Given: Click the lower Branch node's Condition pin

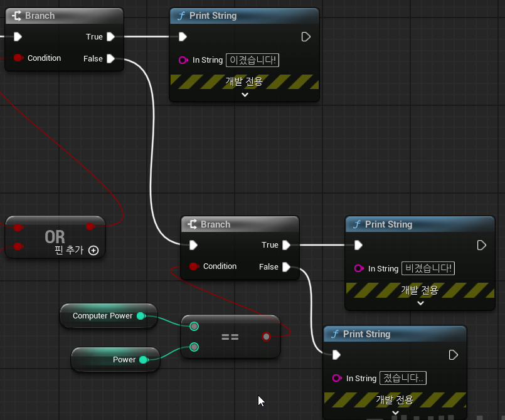Looking at the screenshot, I should pos(194,266).
